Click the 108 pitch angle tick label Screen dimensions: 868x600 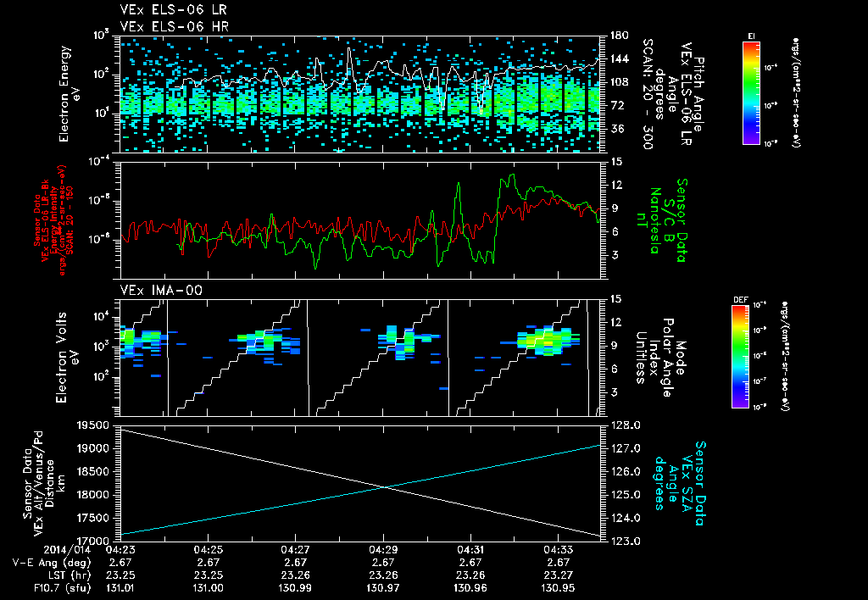coord(619,82)
